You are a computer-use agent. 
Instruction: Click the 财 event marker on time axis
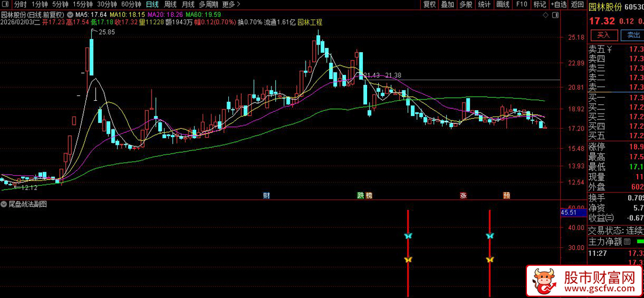click(x=266, y=196)
